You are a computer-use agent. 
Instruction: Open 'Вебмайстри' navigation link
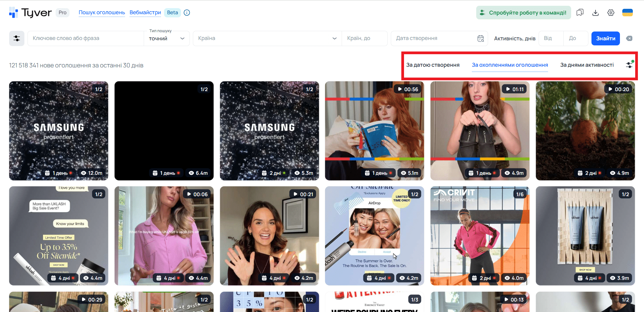tap(145, 13)
